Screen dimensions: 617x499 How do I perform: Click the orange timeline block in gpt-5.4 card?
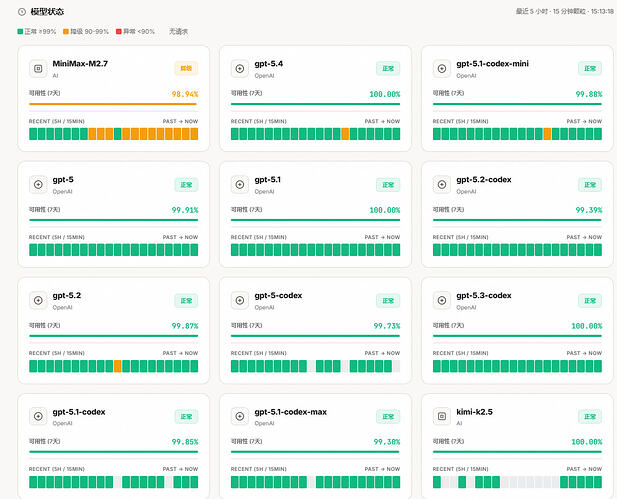(x=345, y=134)
